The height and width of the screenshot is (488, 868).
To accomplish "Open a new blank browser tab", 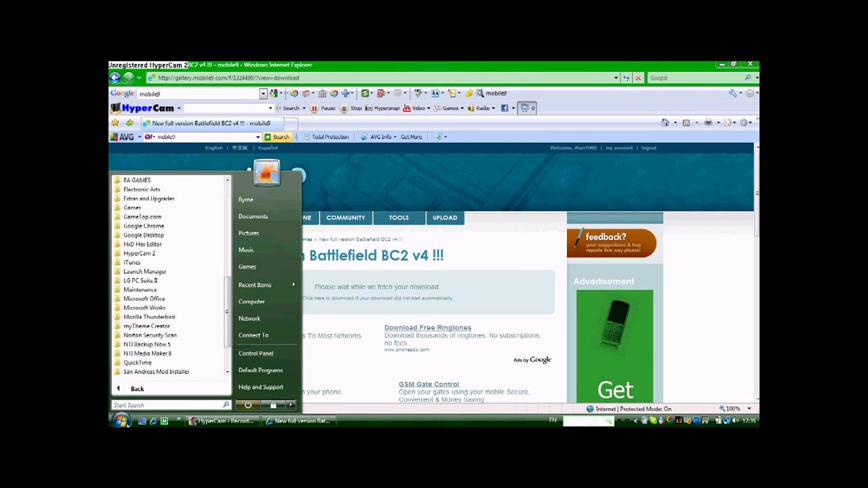I will pyautogui.click(x=290, y=123).
